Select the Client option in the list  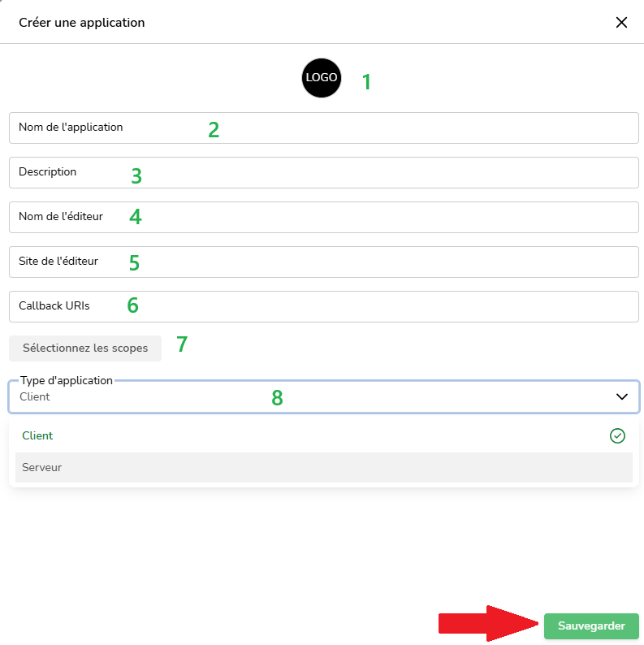coord(37,436)
